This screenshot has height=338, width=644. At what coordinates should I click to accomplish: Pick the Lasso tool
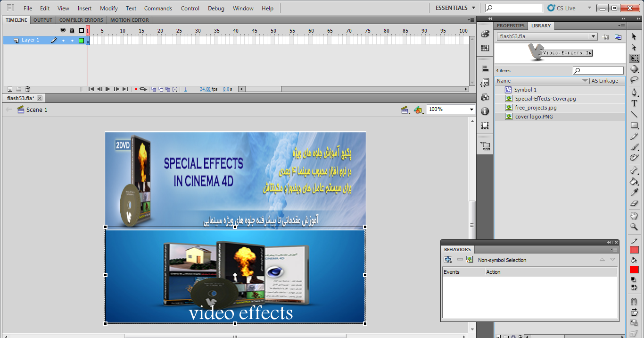tap(634, 80)
